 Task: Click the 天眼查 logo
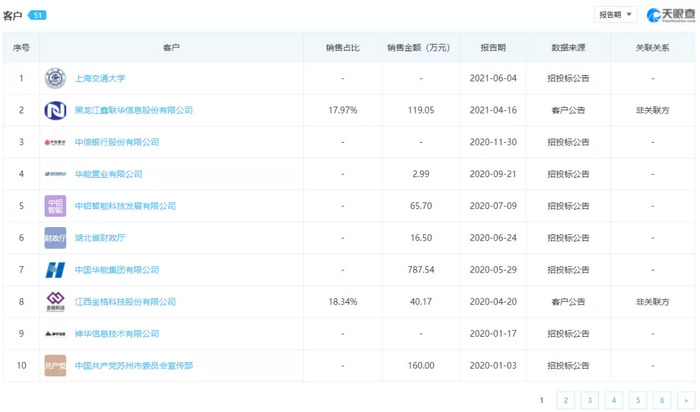[671, 15]
